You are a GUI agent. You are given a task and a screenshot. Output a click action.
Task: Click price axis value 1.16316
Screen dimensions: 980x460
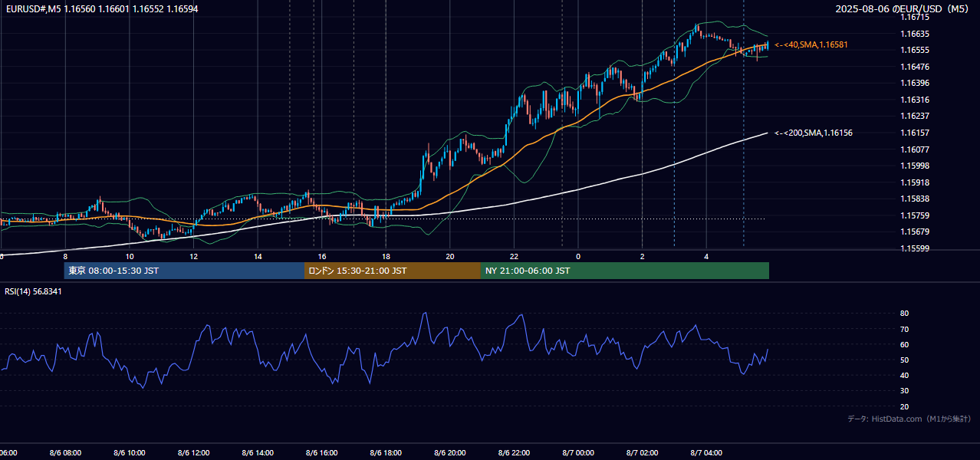[x=916, y=100]
